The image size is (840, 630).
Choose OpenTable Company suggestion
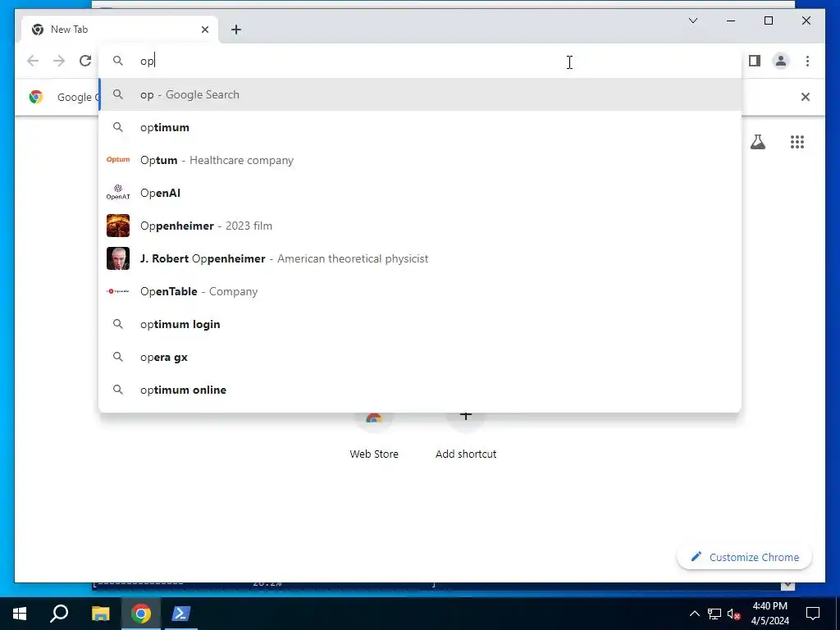point(420,291)
